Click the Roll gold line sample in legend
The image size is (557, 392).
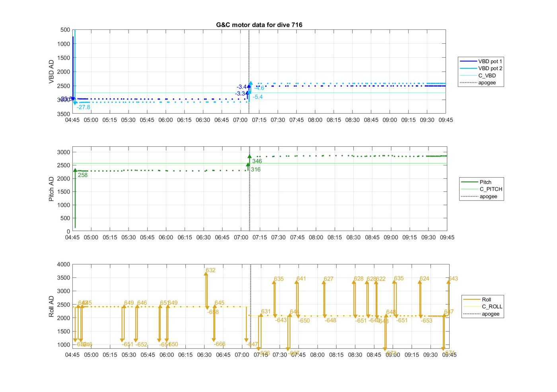[x=472, y=299]
